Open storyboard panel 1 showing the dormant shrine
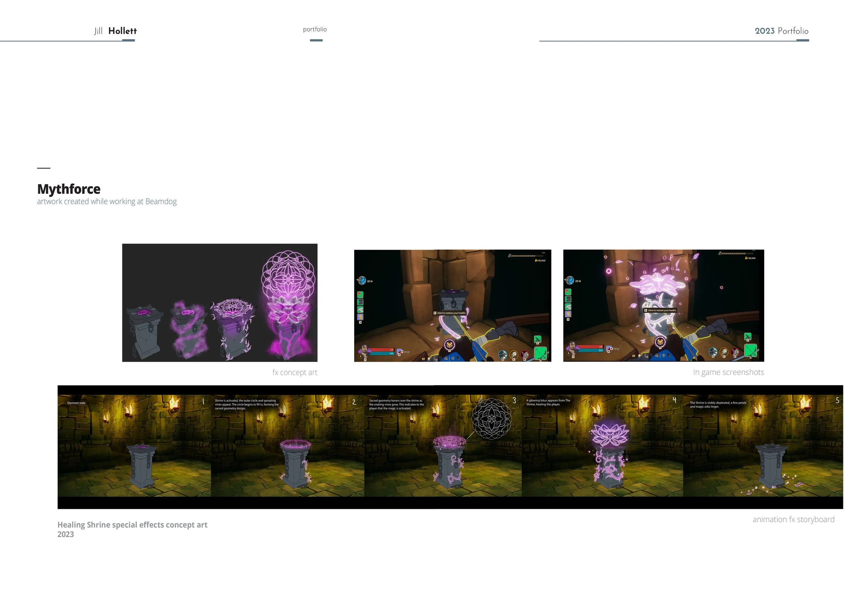 [x=134, y=446]
